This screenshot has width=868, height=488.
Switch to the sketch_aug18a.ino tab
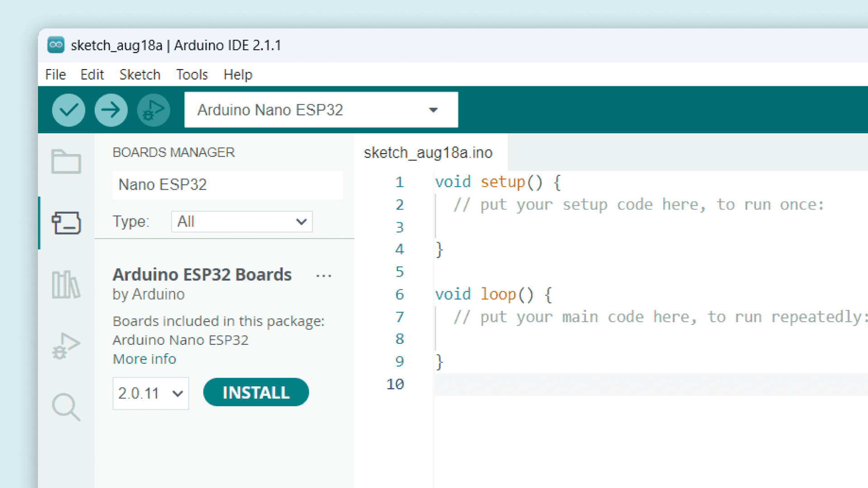428,153
